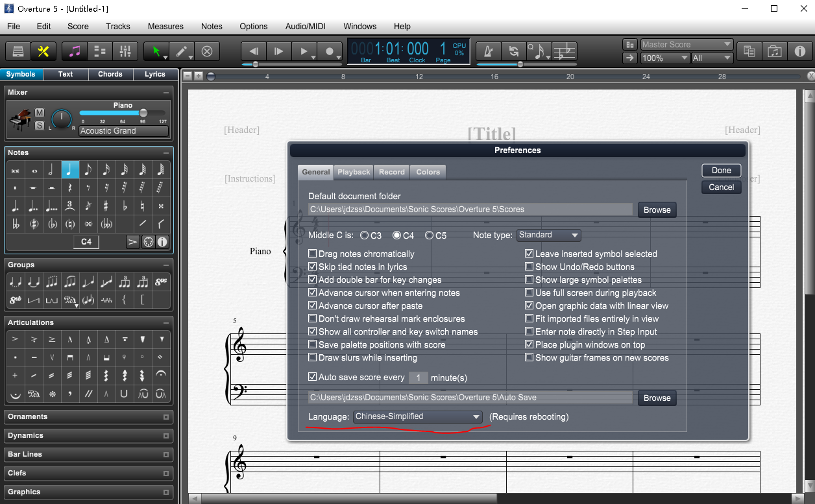Enable Drag notes chromatically checkbox
This screenshot has height=504, width=815.
[x=313, y=254]
